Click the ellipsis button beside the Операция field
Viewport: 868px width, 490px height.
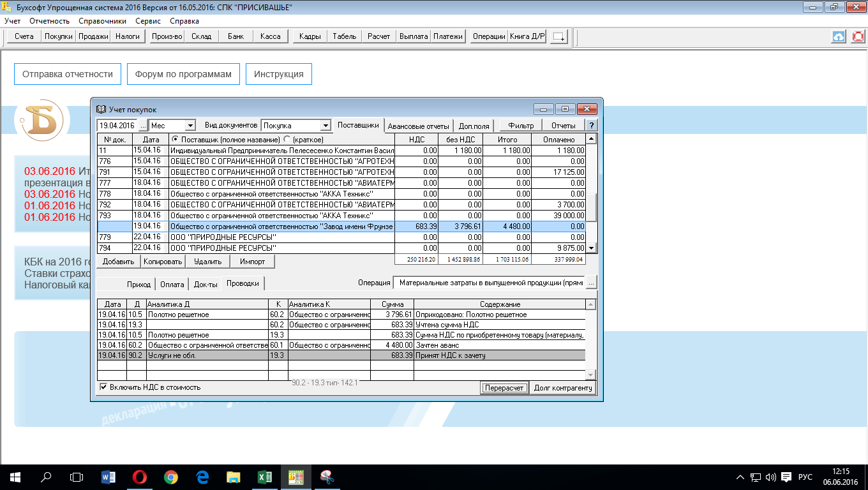pos(591,283)
